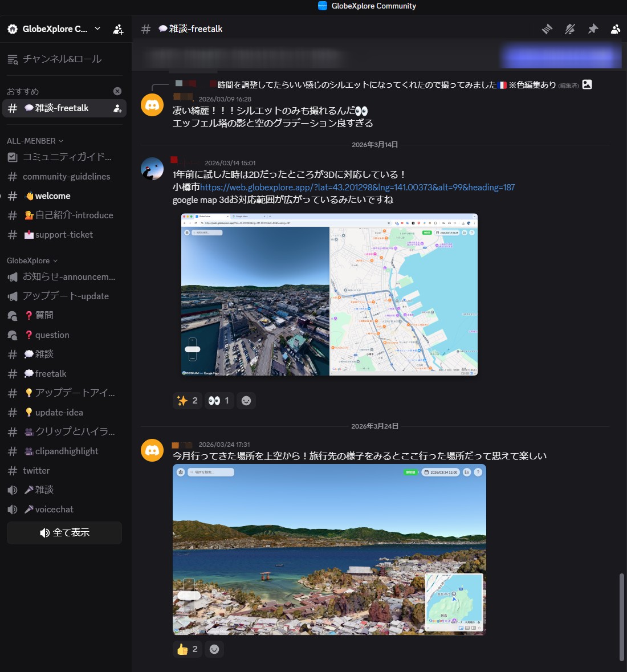Open the コミュニティガイド channel
This screenshot has width=627, height=672.
point(64,157)
